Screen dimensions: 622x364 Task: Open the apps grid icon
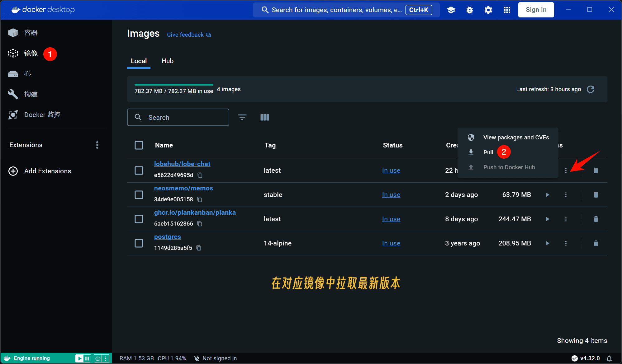[507, 10]
